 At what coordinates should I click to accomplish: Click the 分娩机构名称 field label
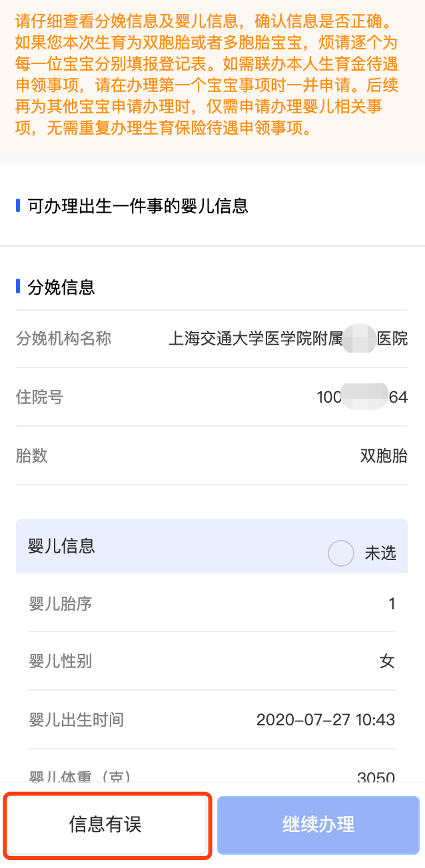pyautogui.click(x=63, y=339)
